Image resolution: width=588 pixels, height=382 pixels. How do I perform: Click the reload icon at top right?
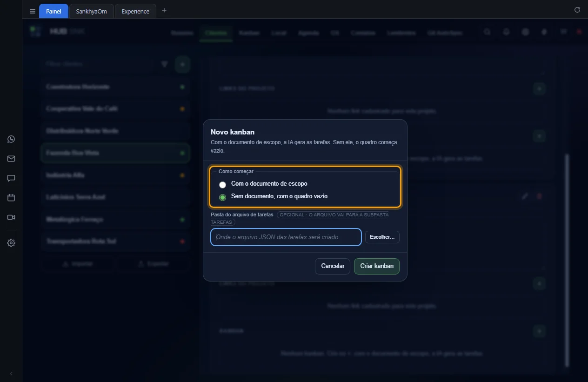577,10
